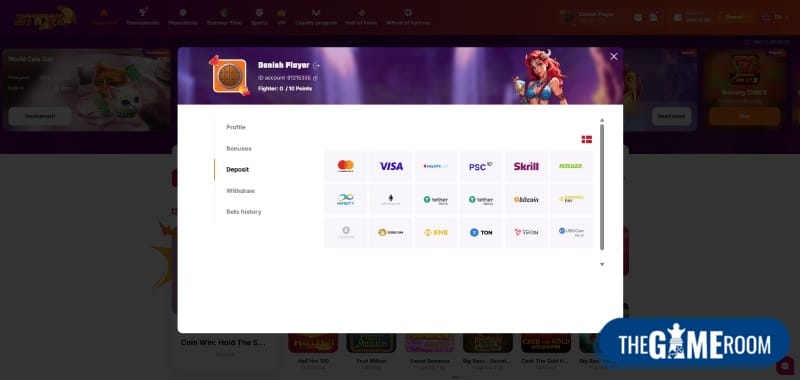Open the Danish flag currency selector
Image resolution: width=800 pixels, height=380 pixels.
coord(587,139)
